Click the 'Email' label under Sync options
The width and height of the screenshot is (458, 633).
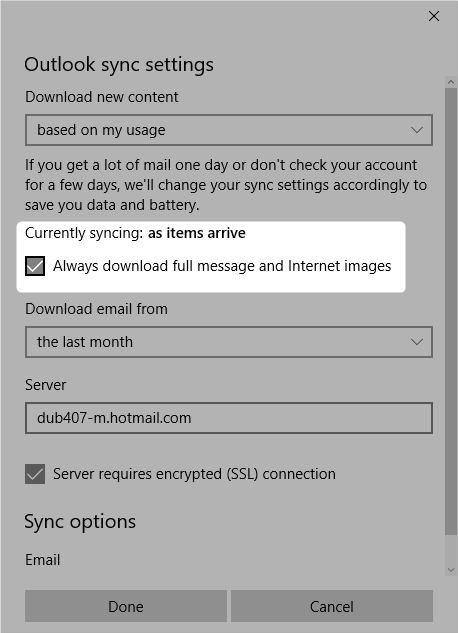(x=42, y=560)
